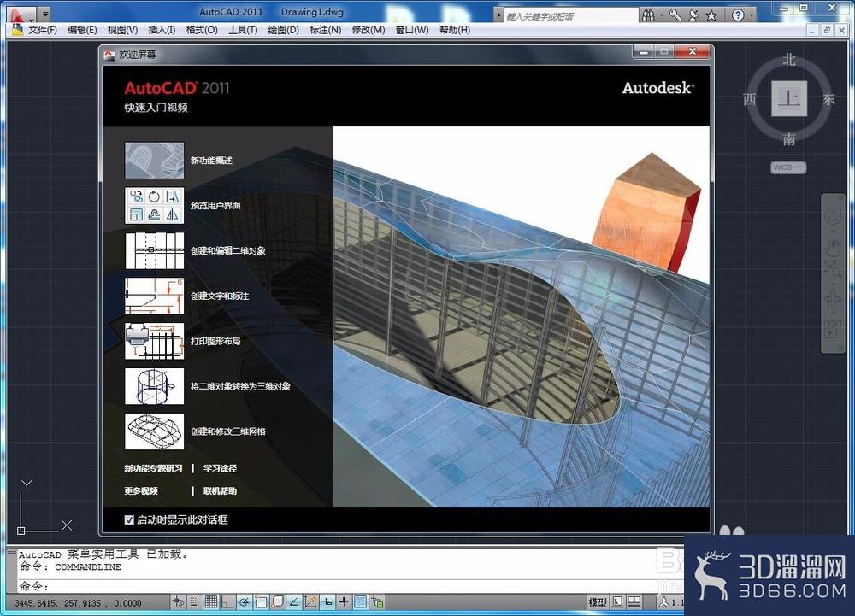Open the 学习途径 link

click(x=220, y=468)
